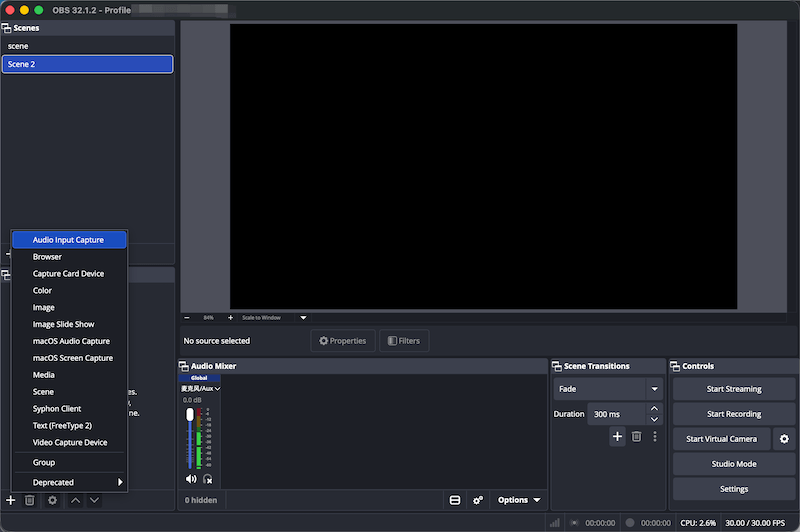Choose Media source from menu
Image resolution: width=800 pixels, height=532 pixels.
tap(69, 374)
